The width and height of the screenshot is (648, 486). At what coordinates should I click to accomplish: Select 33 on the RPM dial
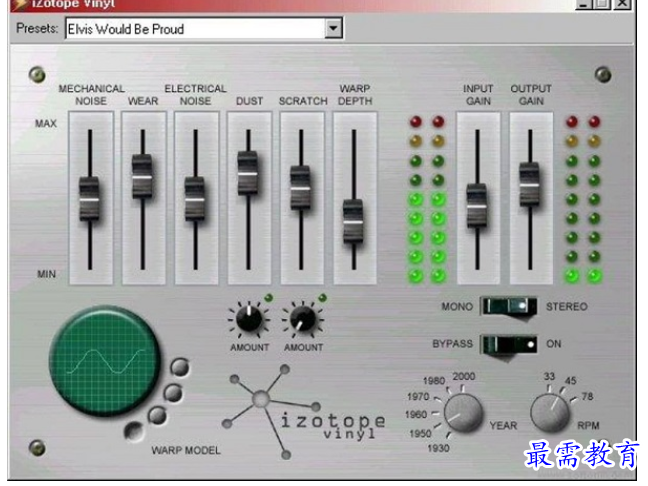tap(549, 376)
